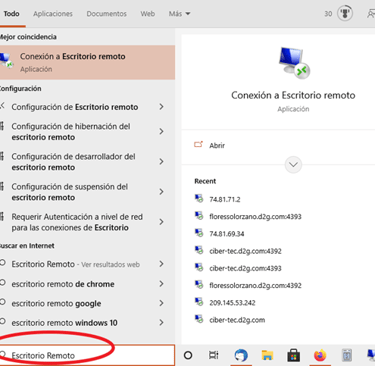Expand arrow for desarrollador del escritorio remoto
This screenshot has width=375, height=366.
(161, 162)
